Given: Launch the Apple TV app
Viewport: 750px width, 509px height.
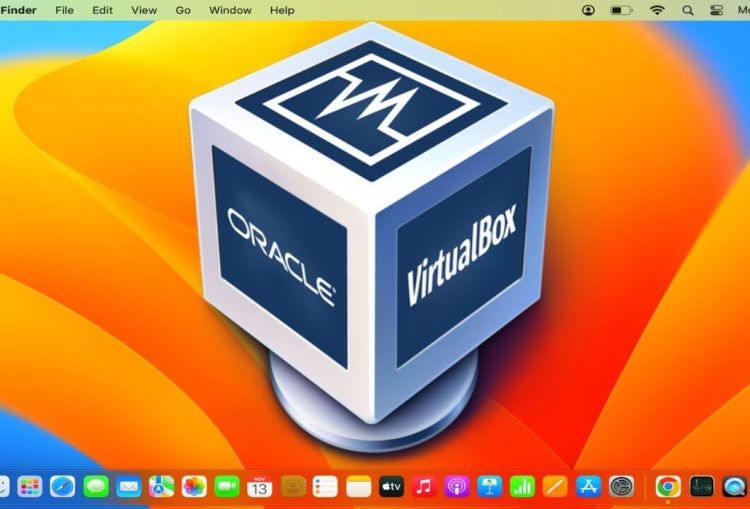Looking at the screenshot, I should 391,487.
